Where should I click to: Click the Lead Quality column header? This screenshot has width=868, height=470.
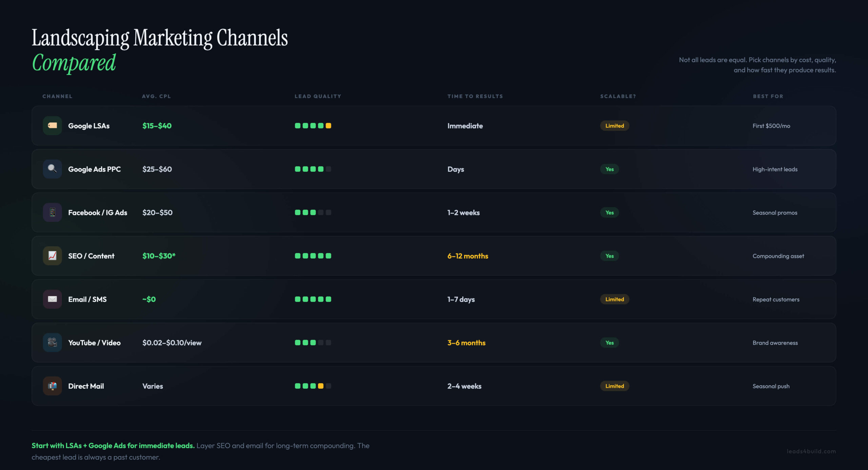318,96
